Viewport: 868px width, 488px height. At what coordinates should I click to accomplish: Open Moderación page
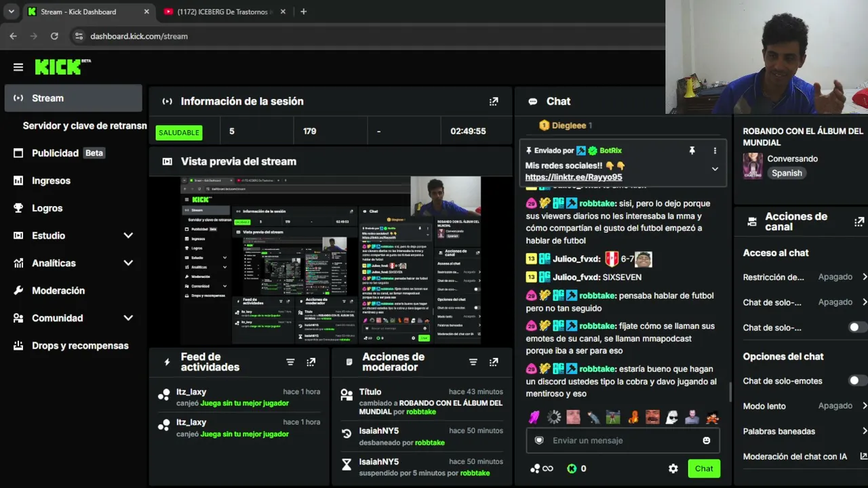73,290
